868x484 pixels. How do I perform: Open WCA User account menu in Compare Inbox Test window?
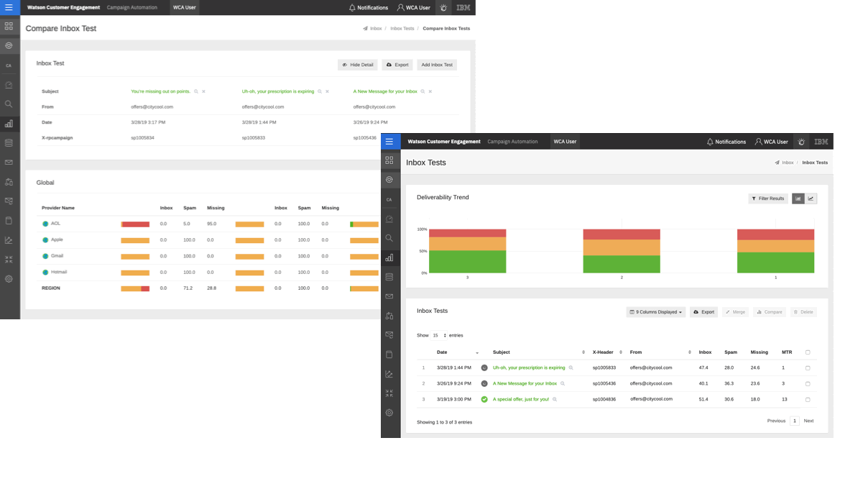(x=413, y=8)
